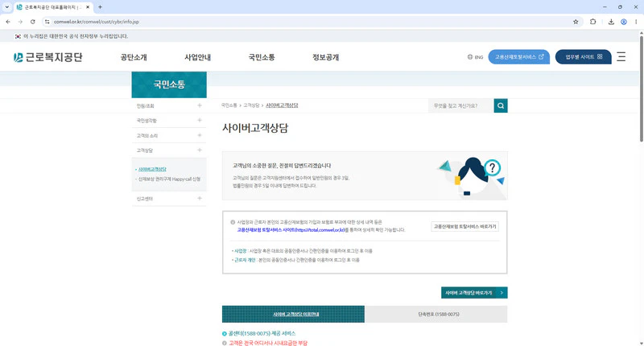Screen dimensions: 644x346
Task: Click the 이 누리집은 대한민국 공식 전자정부 누리집 notice
Action: click(76, 36)
